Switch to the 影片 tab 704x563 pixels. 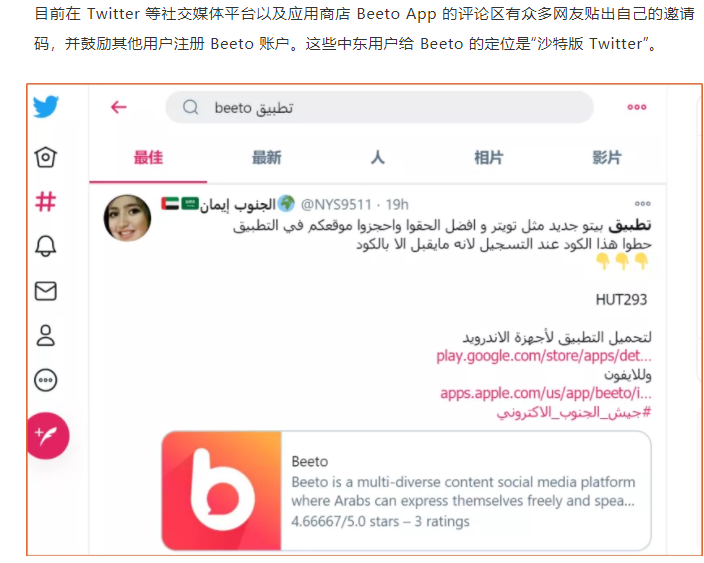(607, 158)
